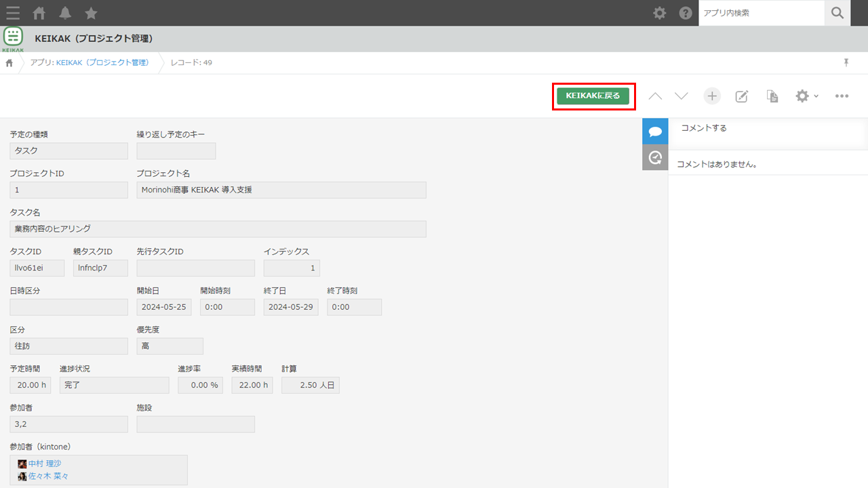
Task: Click breadcrumb home icon
Action: pos(9,62)
